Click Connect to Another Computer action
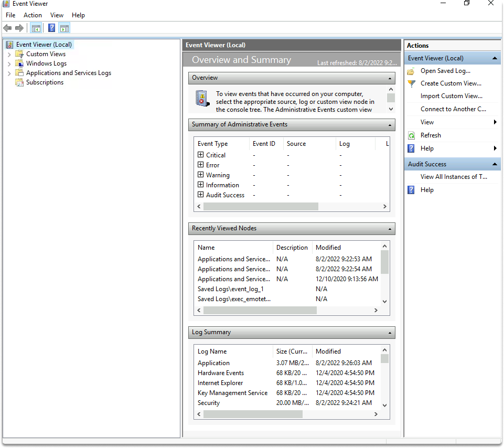Image resolution: width=504 pixels, height=448 pixels. (453, 109)
